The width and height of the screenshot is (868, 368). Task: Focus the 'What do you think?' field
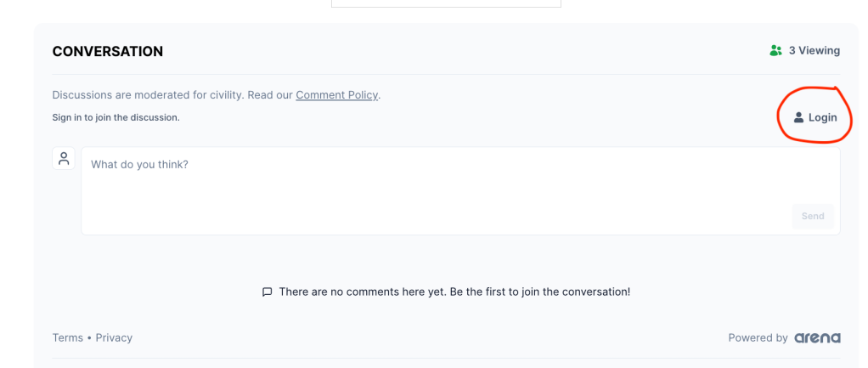460,190
